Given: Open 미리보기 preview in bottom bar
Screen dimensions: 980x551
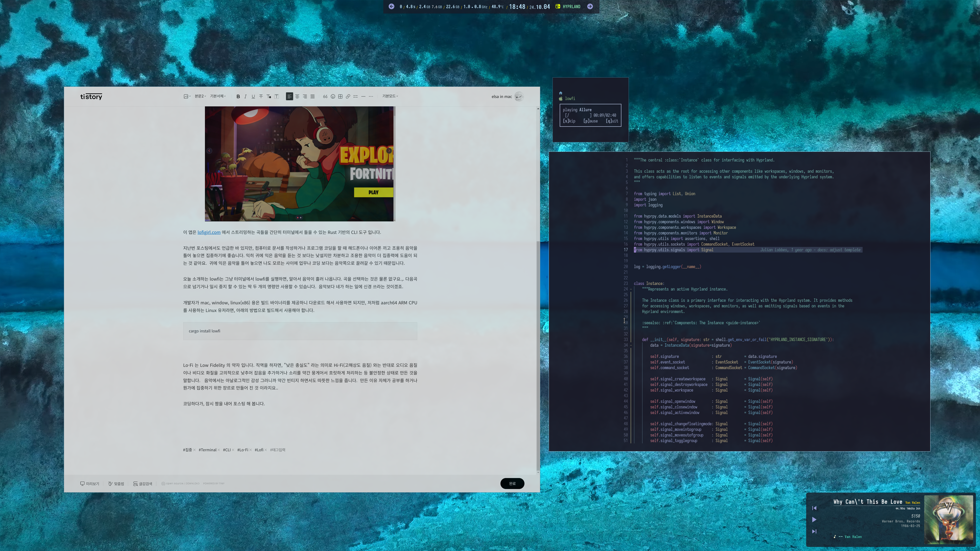Looking at the screenshot, I should (x=90, y=484).
